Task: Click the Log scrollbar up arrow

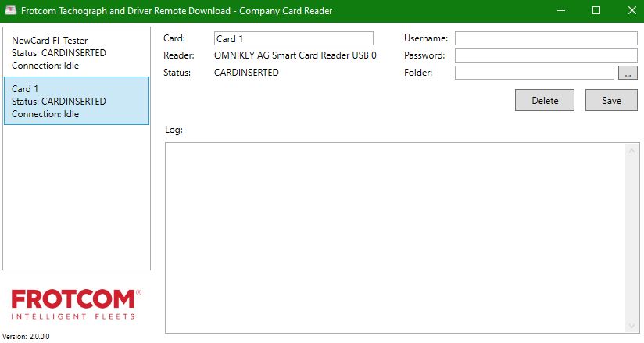Action: (x=631, y=150)
